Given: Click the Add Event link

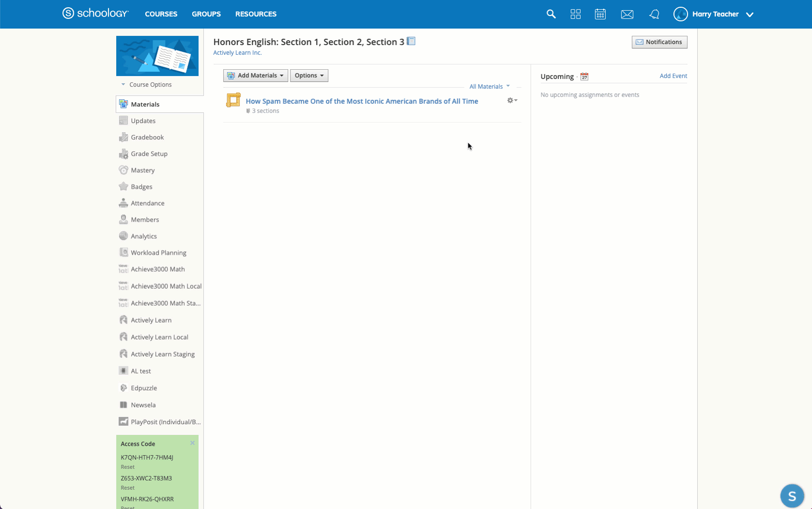Looking at the screenshot, I should pyautogui.click(x=673, y=76).
